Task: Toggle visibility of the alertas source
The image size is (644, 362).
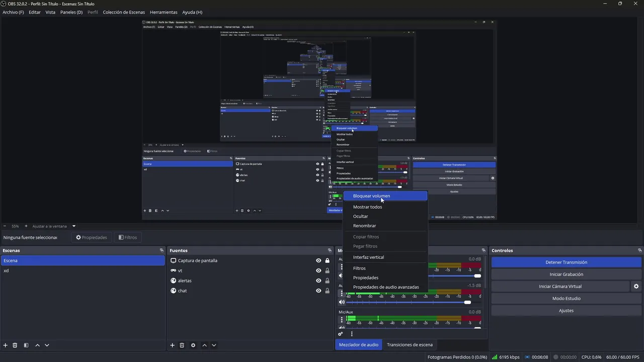Action: point(318,281)
